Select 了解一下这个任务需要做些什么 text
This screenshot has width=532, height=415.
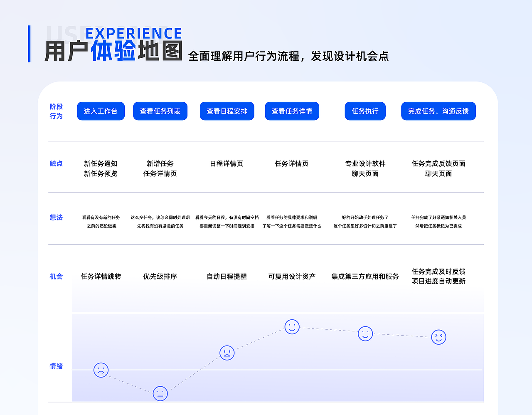[292, 226]
